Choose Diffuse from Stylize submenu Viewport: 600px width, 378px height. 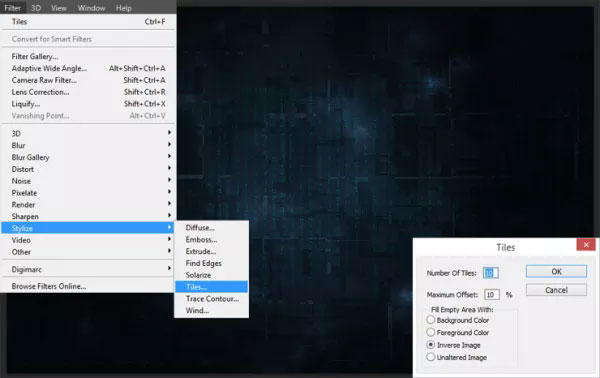coord(211,228)
